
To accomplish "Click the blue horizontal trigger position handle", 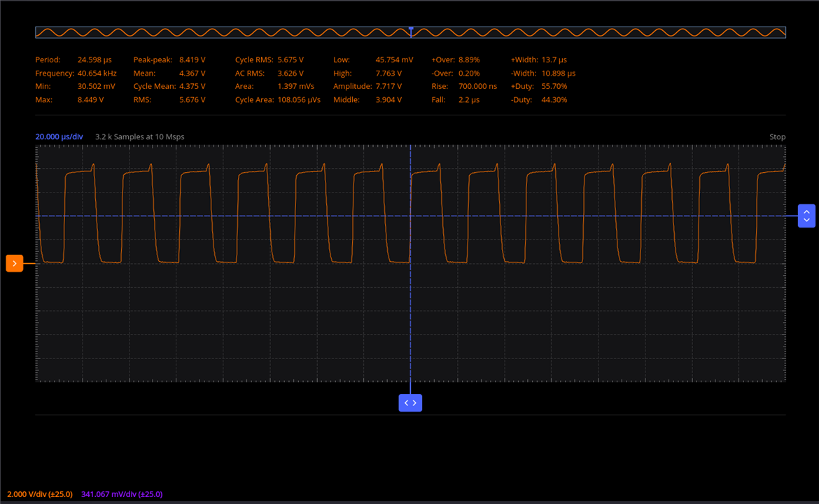I will click(410, 402).
